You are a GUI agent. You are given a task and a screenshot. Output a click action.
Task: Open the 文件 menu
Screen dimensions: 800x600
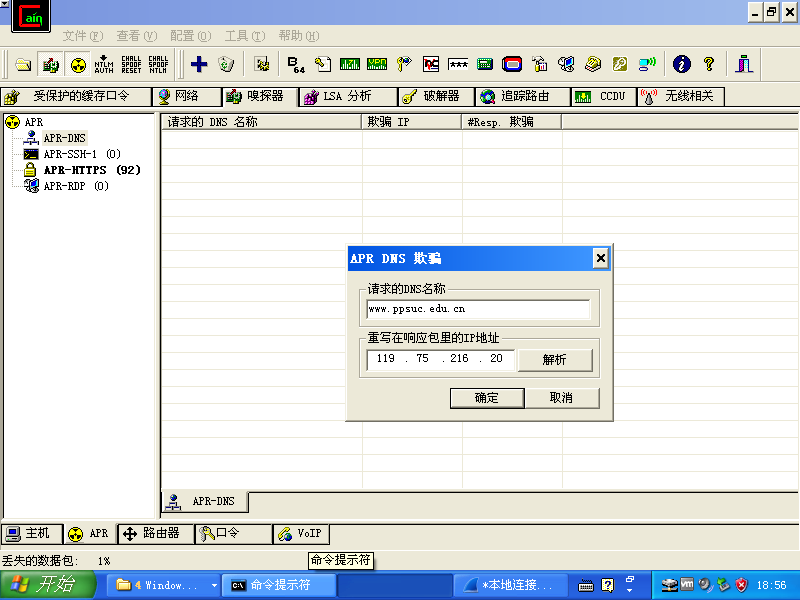[83, 36]
